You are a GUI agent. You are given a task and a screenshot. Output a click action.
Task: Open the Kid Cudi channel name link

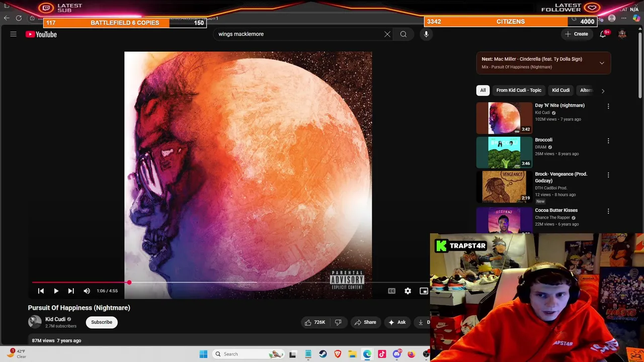coord(55,319)
